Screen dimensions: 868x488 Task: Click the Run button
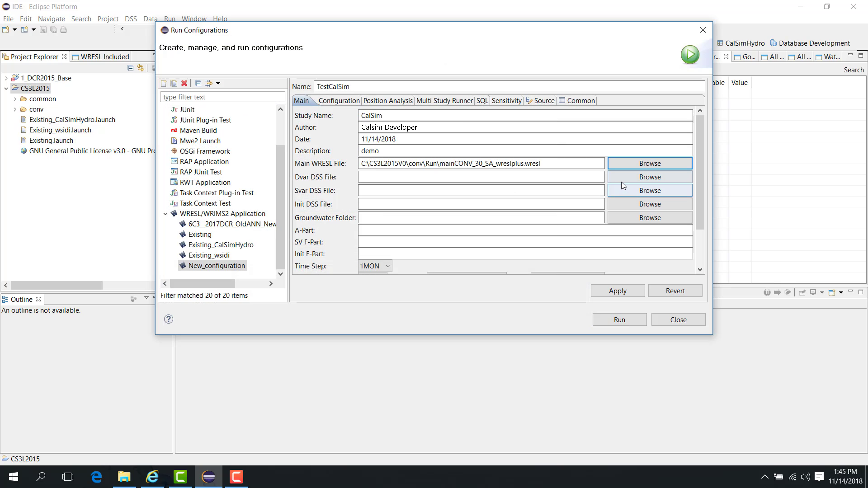pyautogui.click(x=619, y=320)
